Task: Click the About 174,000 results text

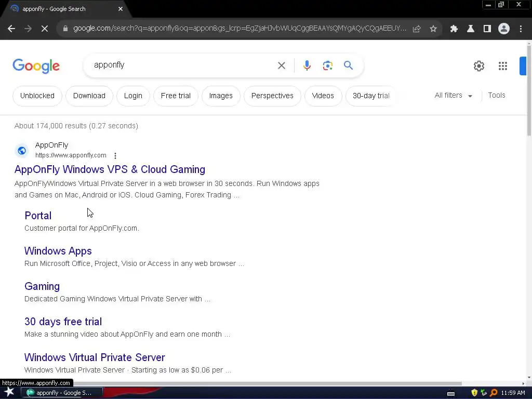Action: click(76, 126)
